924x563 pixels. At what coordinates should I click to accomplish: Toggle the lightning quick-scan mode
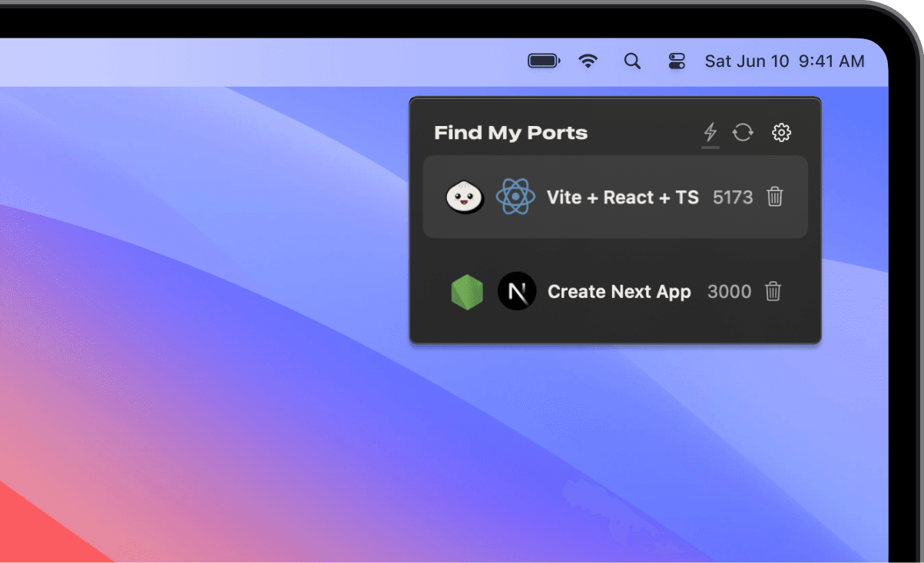(710, 132)
